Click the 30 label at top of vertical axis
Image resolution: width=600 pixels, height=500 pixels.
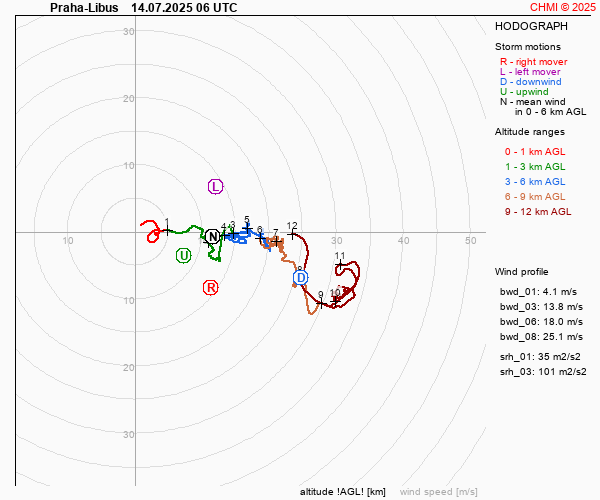pos(129,31)
